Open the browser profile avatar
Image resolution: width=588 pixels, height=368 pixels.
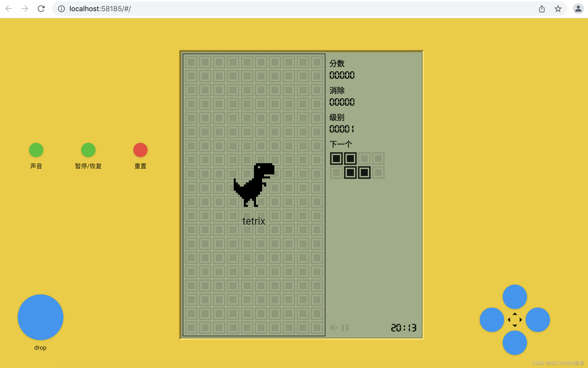[578, 9]
